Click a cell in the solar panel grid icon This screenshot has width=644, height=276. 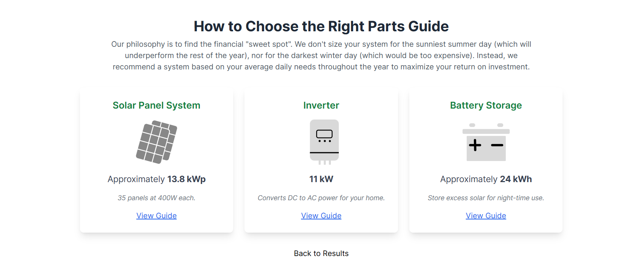click(x=155, y=143)
